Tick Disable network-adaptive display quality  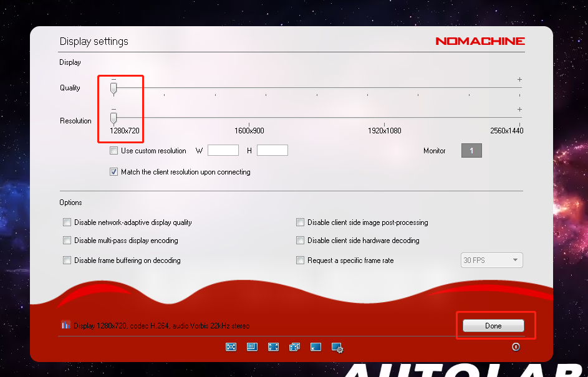67,222
